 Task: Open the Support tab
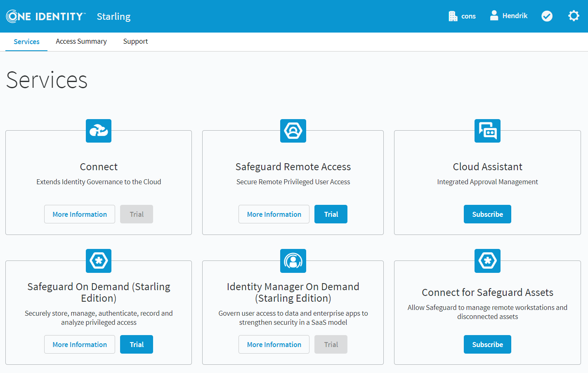click(135, 42)
